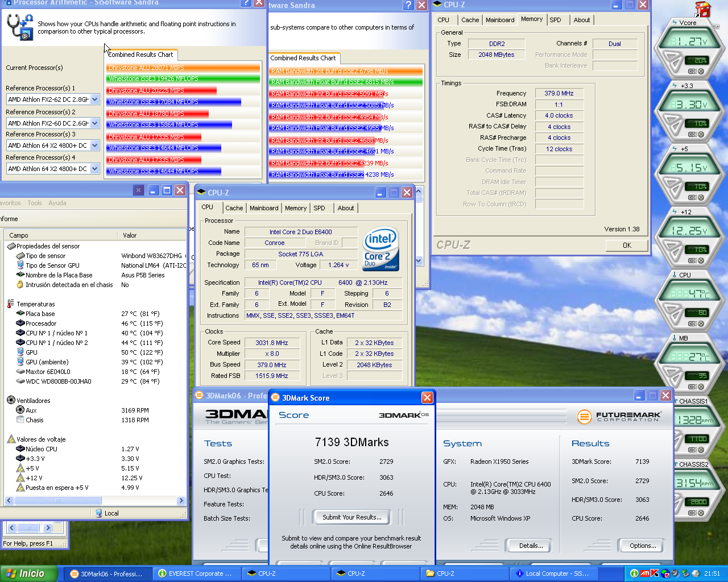Click the Futuremark Corporation logo
Viewport: 728px width, 582px height.
(x=619, y=417)
